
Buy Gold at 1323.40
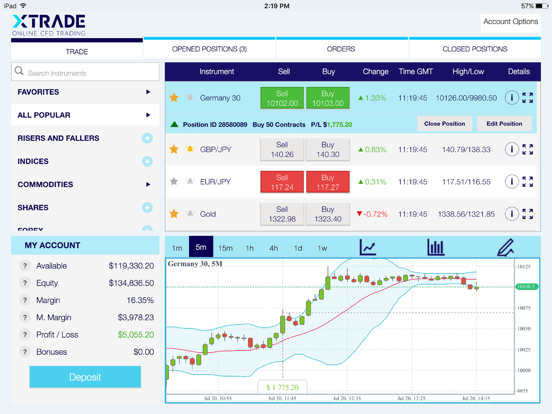point(328,214)
